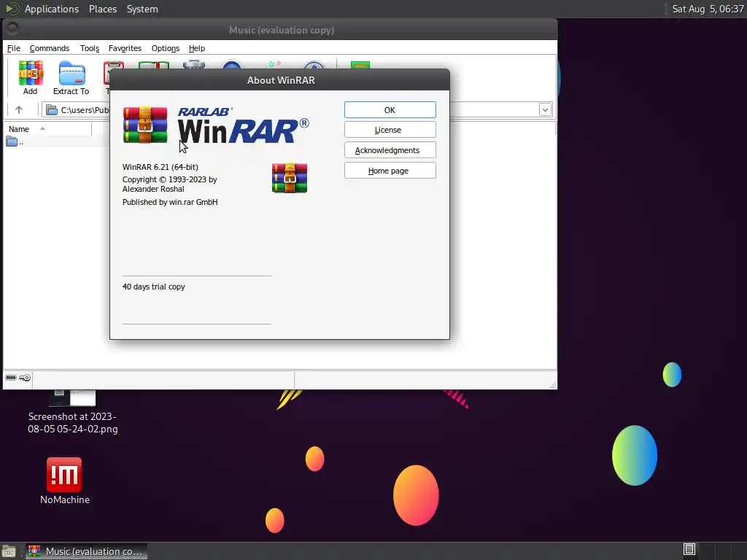The image size is (747, 560).
Task: Open the File menu
Action: pos(13,48)
